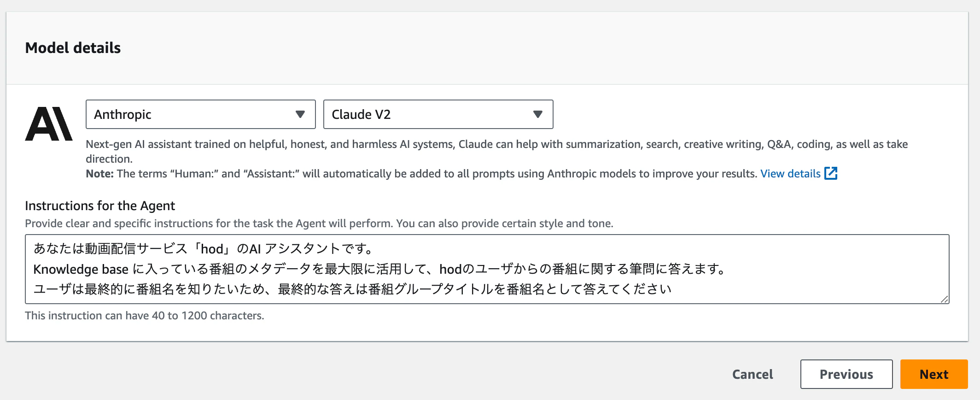Screen dimensions: 980x400
Task: Click the Cancel button
Action: click(752, 374)
